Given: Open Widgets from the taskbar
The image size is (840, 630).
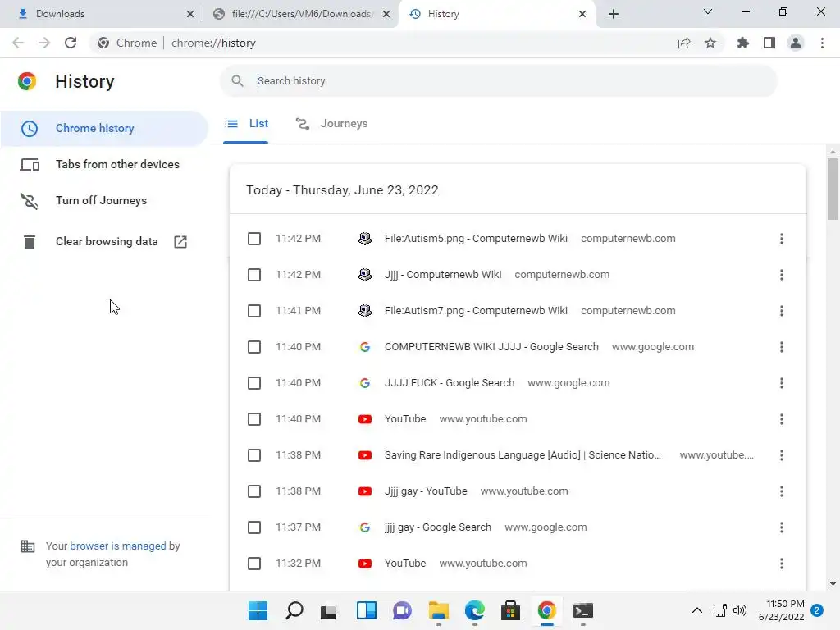Looking at the screenshot, I should pos(367,610).
